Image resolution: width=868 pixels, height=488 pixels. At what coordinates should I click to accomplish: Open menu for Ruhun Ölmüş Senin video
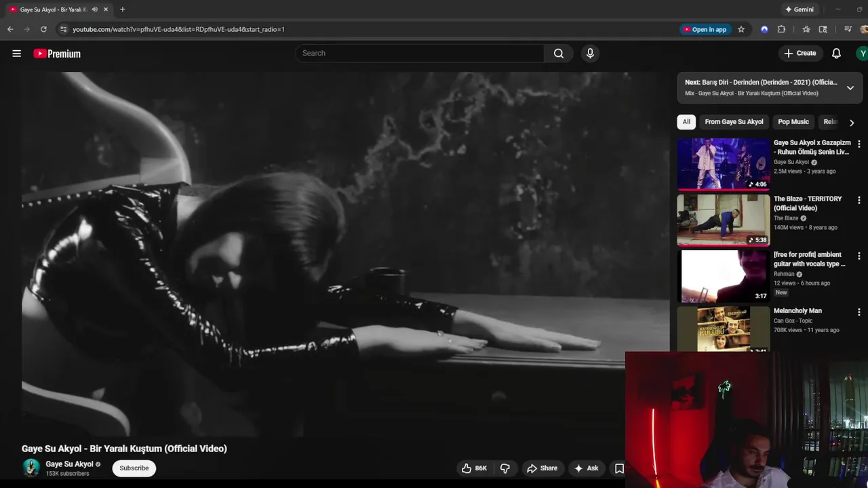859,144
